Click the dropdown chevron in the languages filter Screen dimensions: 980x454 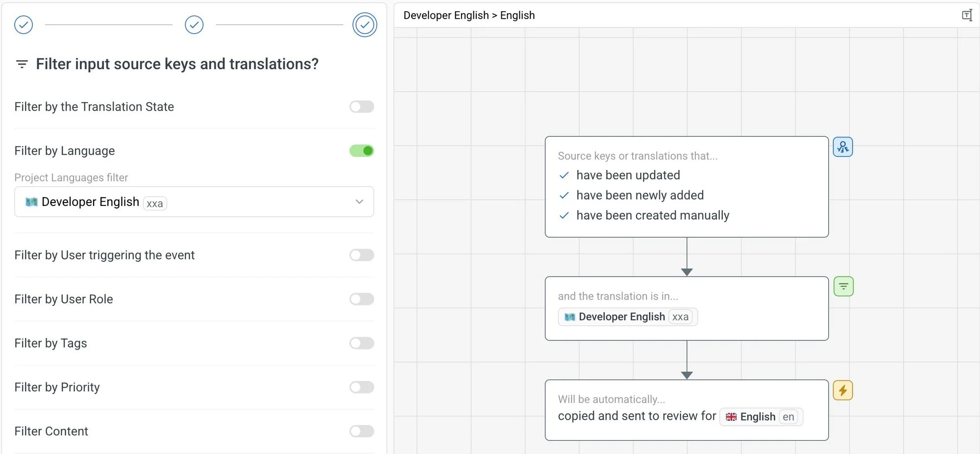click(x=359, y=202)
